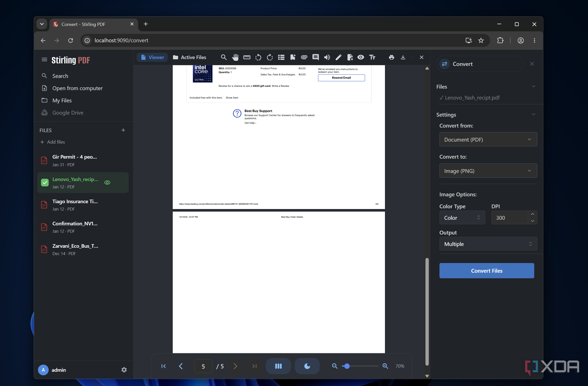
Task: Select the pen draw tool
Action: (338, 57)
